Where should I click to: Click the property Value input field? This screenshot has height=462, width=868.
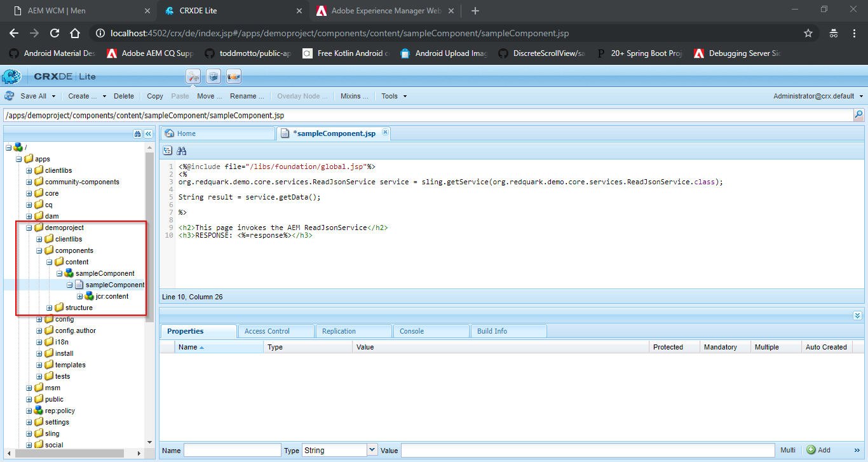coord(588,450)
